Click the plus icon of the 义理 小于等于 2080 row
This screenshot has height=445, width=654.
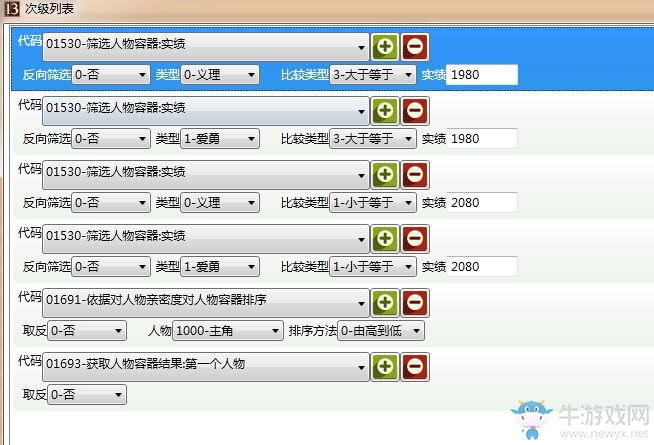(385, 174)
